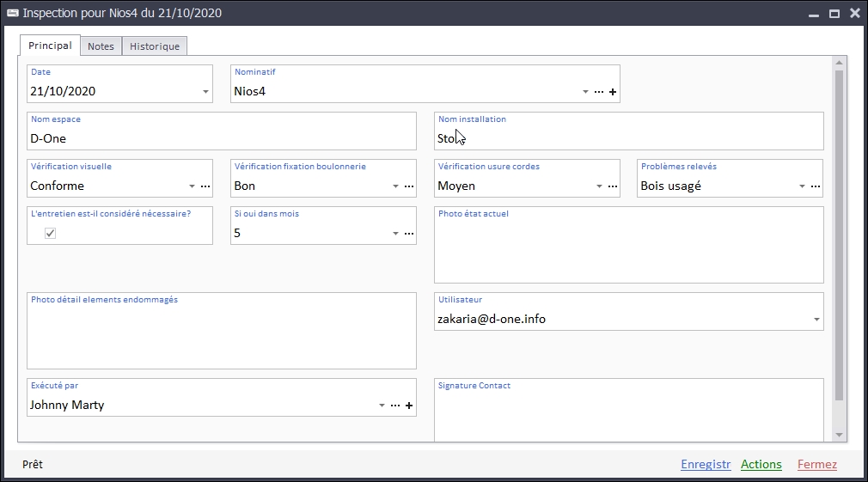Open ellipsis menu for Exécuté par field
The height and width of the screenshot is (482, 868).
click(395, 406)
